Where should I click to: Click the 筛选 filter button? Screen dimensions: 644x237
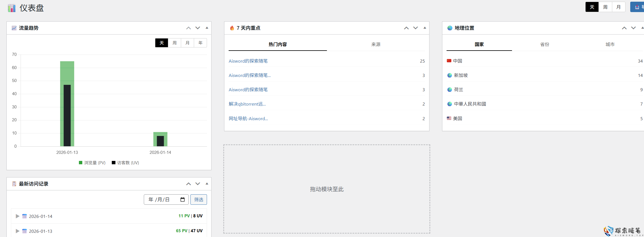[x=199, y=199]
